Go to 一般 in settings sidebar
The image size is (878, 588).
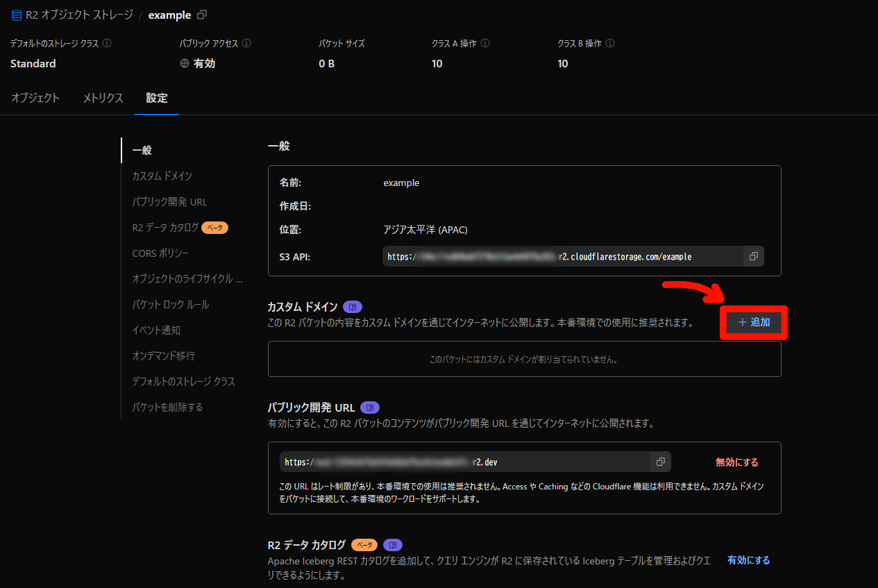[142, 150]
